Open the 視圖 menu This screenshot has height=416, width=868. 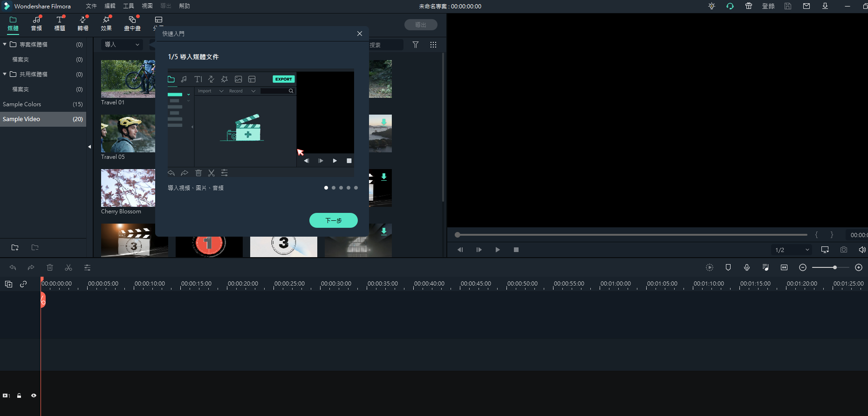[147, 6]
